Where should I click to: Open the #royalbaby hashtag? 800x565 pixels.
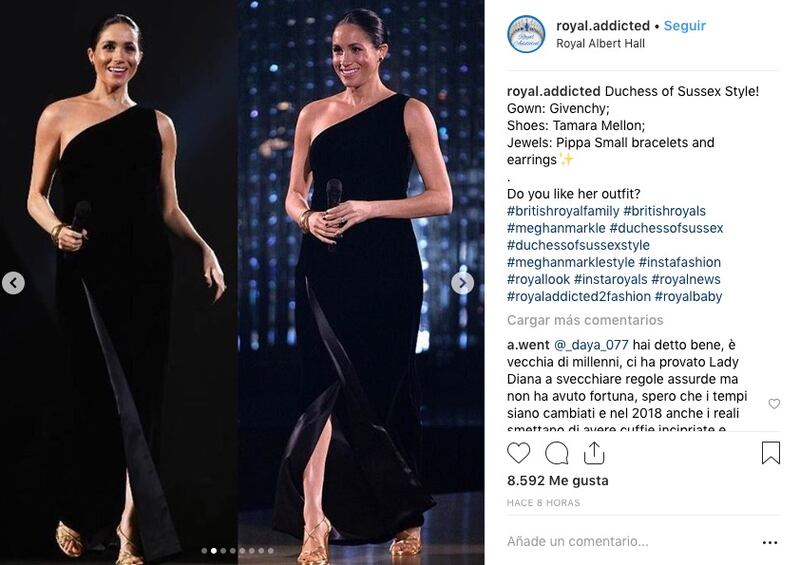688,297
